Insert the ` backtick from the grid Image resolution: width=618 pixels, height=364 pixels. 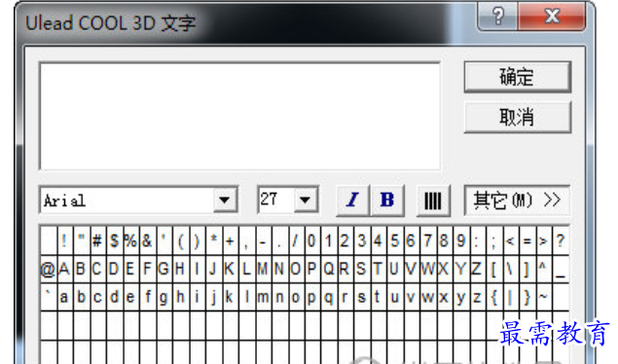48,297
